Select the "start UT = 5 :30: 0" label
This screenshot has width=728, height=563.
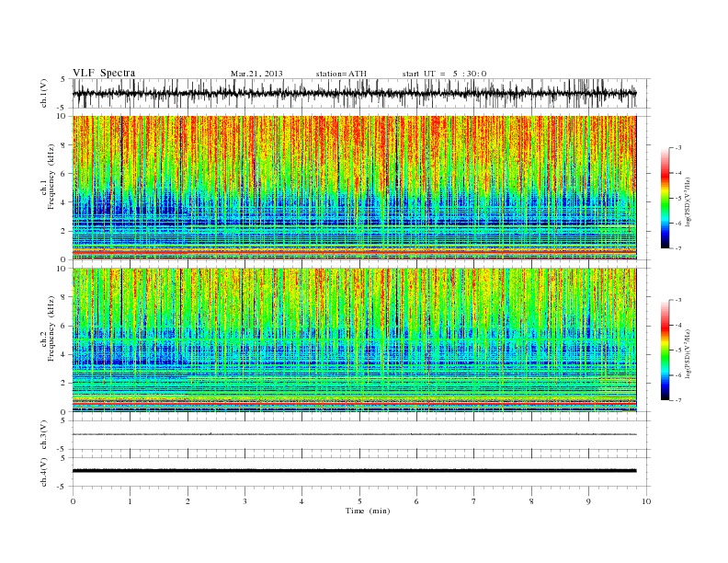(444, 74)
